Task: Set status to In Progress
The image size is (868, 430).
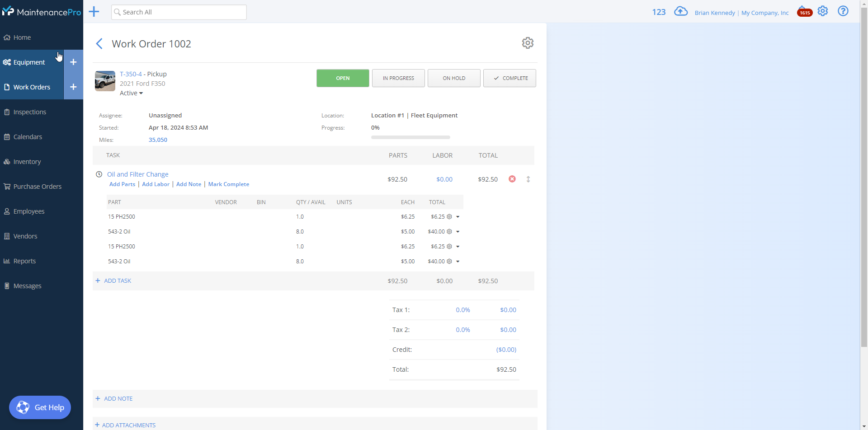Action: tap(398, 78)
